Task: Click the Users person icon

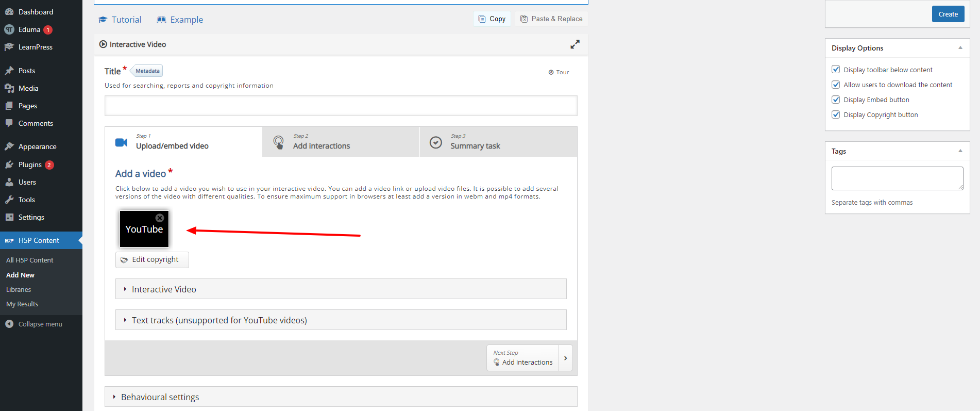Action: (9, 182)
